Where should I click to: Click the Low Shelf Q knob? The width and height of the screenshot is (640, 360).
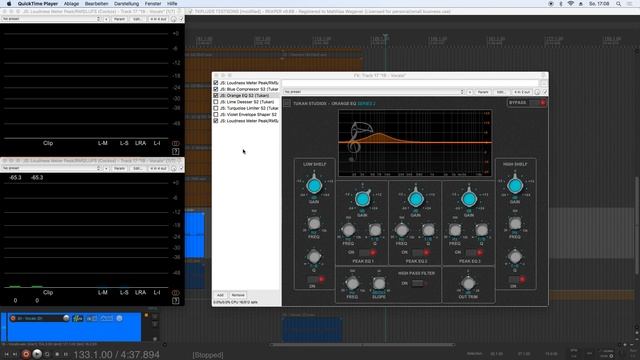(314, 257)
